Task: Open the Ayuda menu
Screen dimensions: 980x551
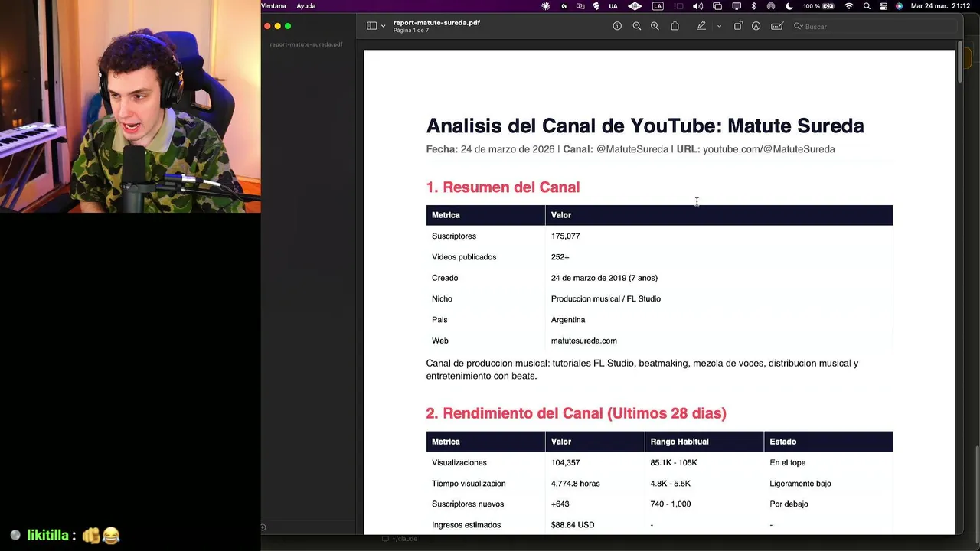Action: tap(306, 6)
